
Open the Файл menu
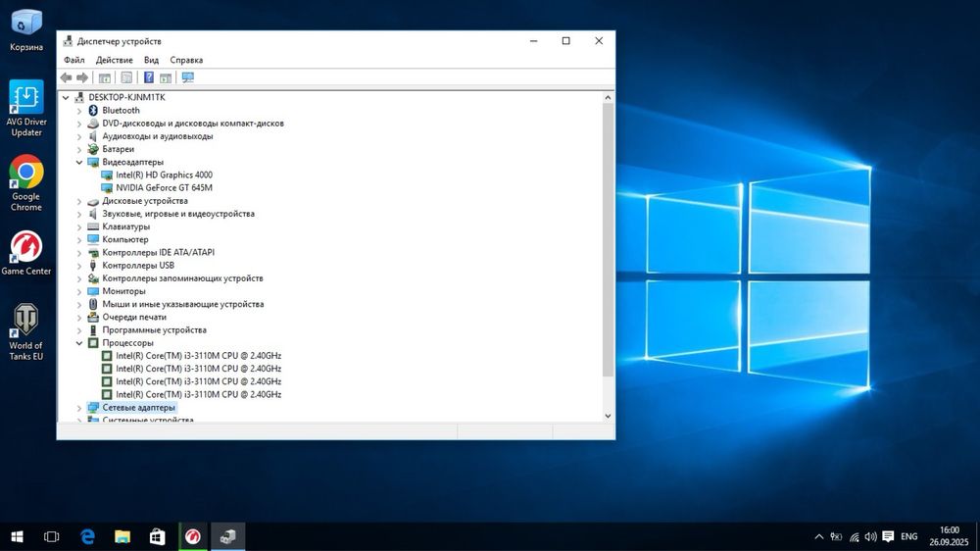click(73, 60)
